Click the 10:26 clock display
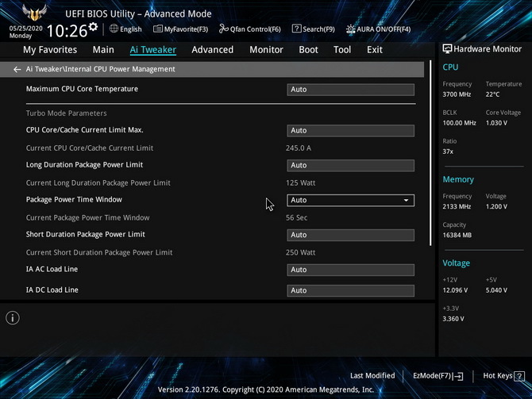 [67, 31]
